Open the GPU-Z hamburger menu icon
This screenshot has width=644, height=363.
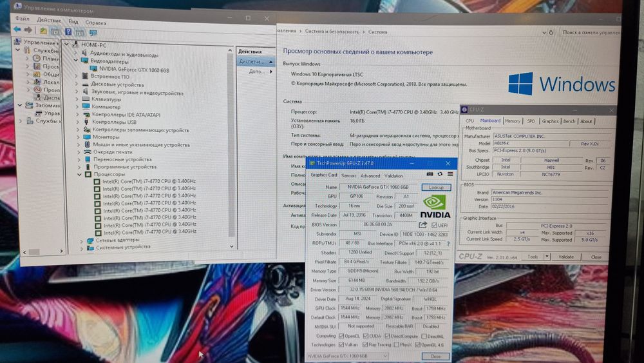(450, 174)
